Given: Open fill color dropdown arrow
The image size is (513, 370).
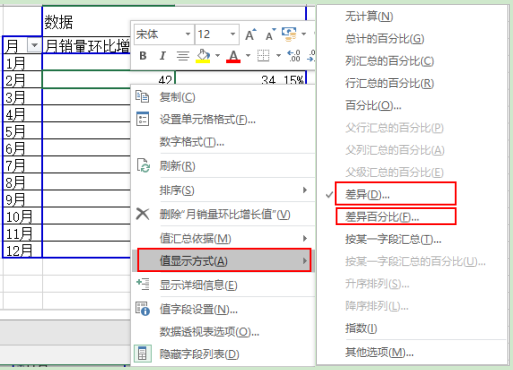Looking at the screenshot, I should click(x=217, y=55).
